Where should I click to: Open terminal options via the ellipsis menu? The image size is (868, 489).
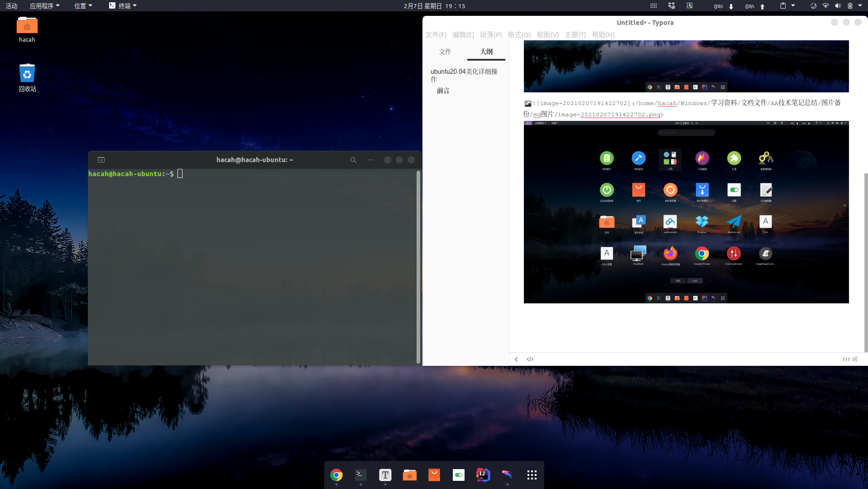pos(370,160)
